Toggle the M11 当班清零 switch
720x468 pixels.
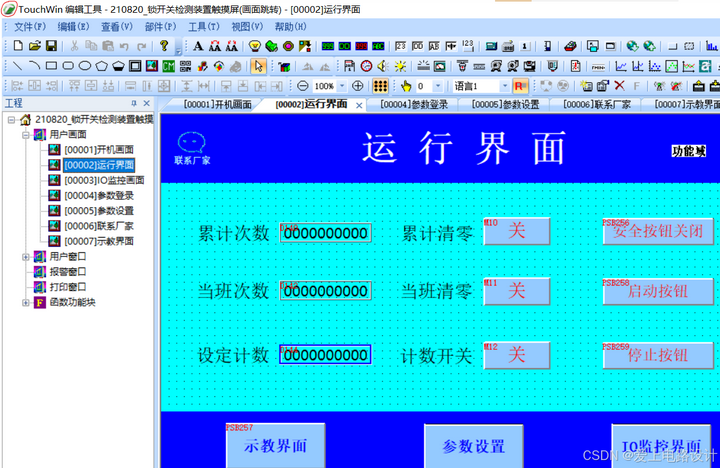pos(517,291)
